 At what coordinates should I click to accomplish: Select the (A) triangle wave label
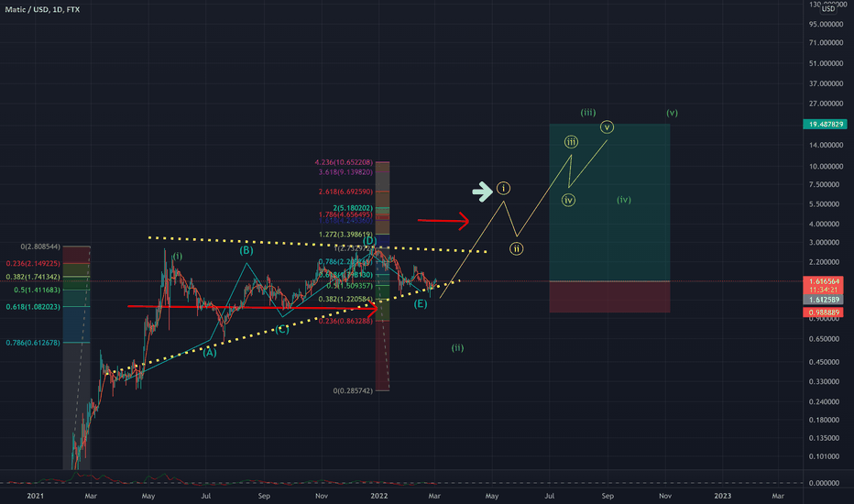(x=210, y=353)
